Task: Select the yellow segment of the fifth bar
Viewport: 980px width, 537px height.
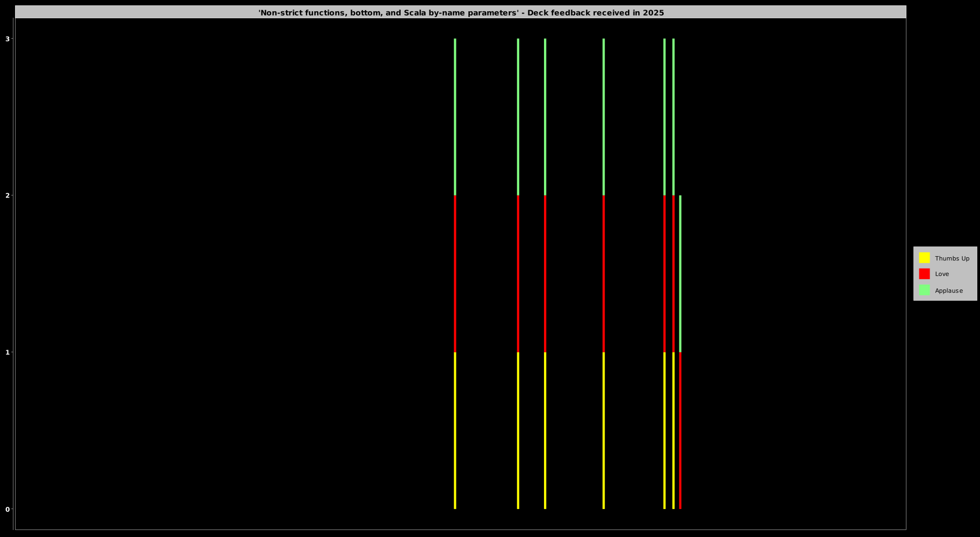Action: click(x=664, y=430)
